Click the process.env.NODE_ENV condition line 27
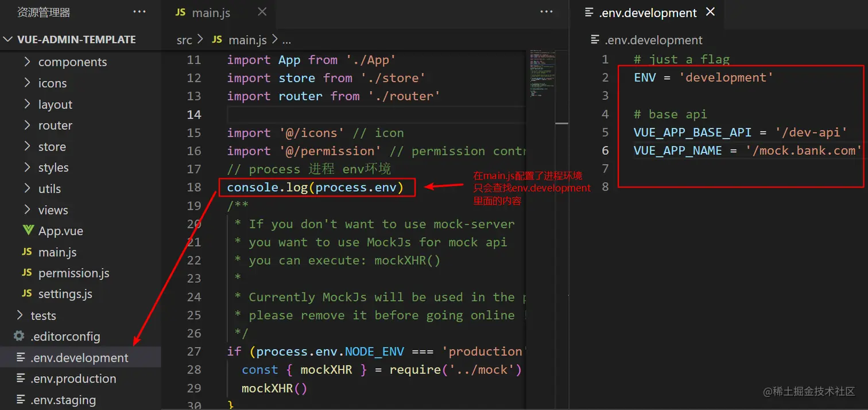Image resolution: width=868 pixels, height=410 pixels. (375, 352)
